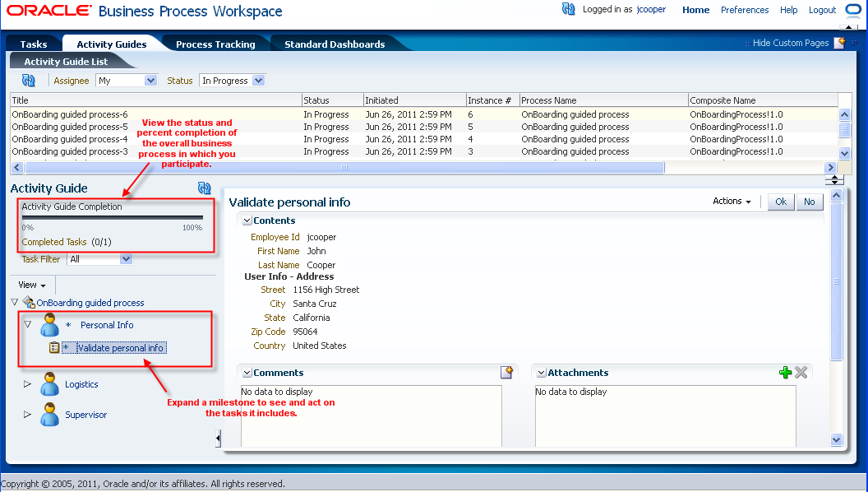The height and width of the screenshot is (492, 868).
Task: Click the Validate personal info task icon
Action: click(54, 348)
